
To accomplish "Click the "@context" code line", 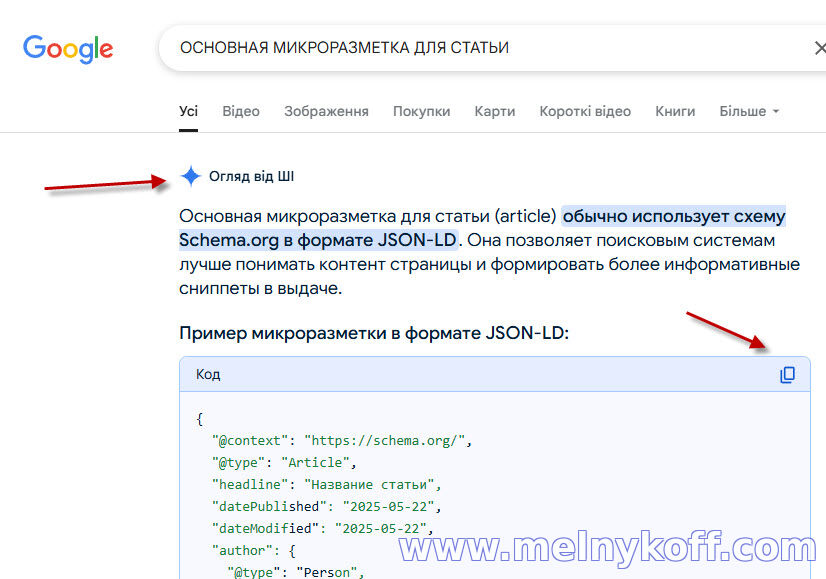I will (342, 440).
